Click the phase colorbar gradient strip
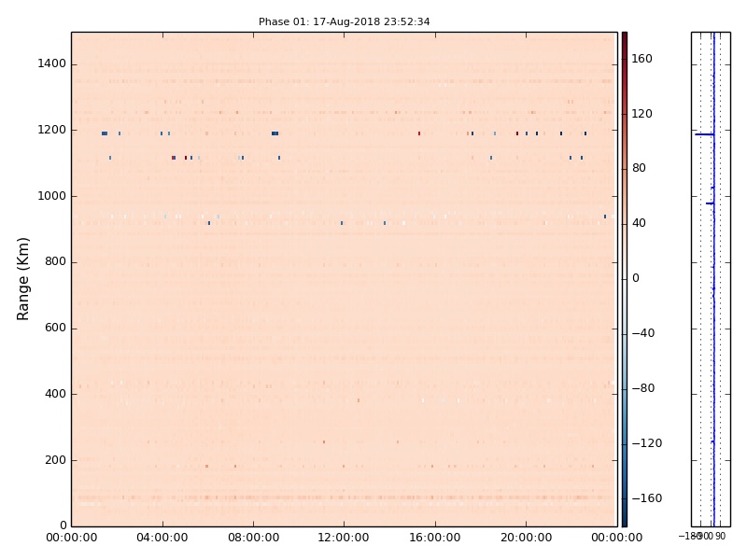The width and height of the screenshot is (747, 560). [625, 279]
